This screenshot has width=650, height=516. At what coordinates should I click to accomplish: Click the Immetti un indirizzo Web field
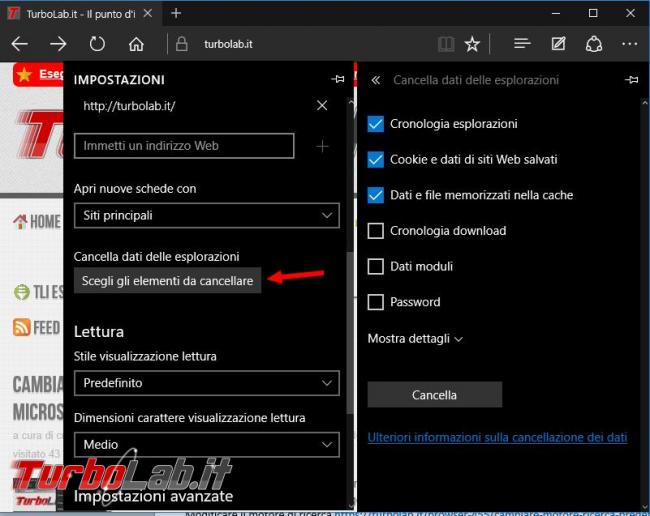click(x=184, y=146)
